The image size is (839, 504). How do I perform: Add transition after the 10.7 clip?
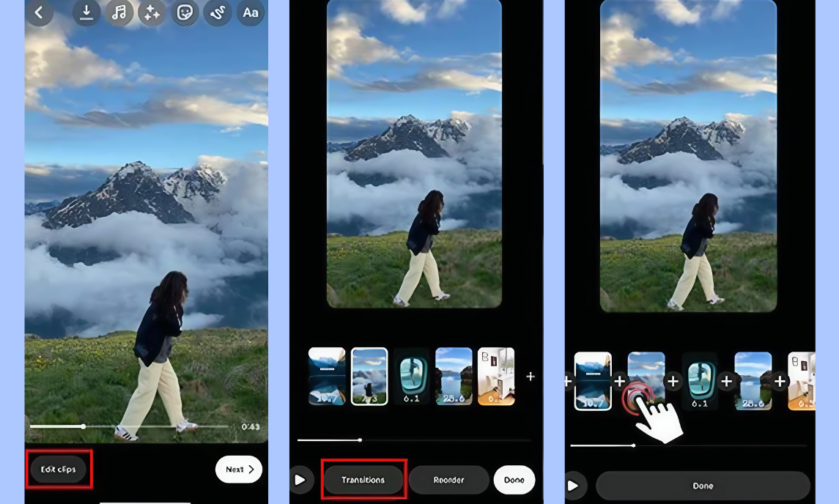click(x=620, y=382)
